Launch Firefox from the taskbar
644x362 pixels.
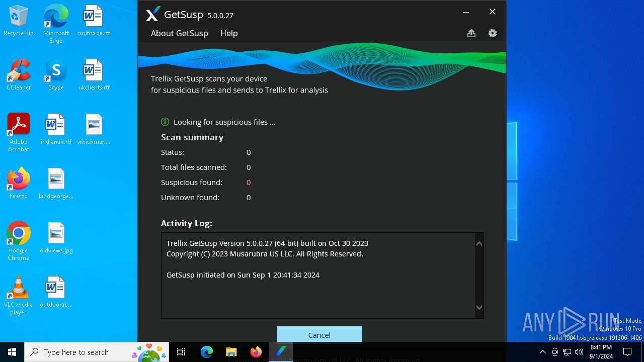(256, 352)
